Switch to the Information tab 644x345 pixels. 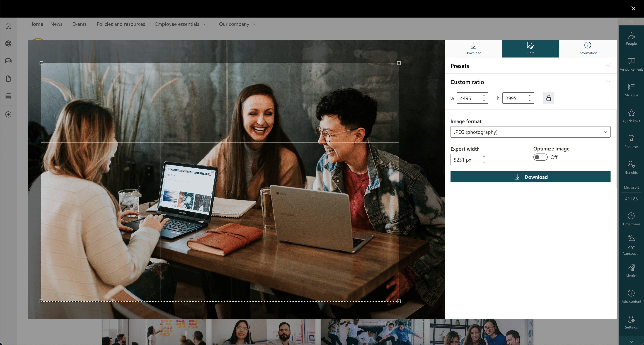pos(587,49)
